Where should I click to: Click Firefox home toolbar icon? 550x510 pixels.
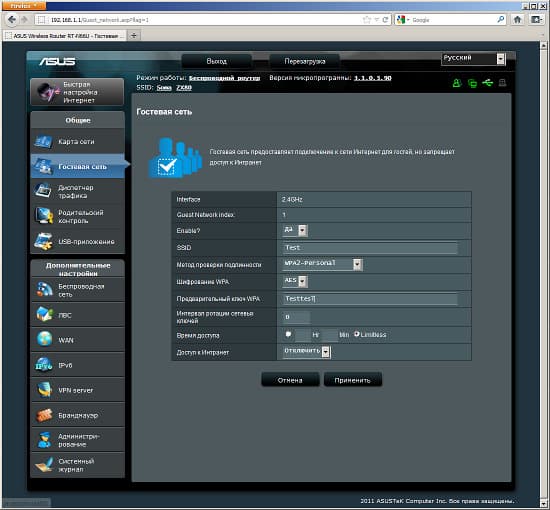517,20
